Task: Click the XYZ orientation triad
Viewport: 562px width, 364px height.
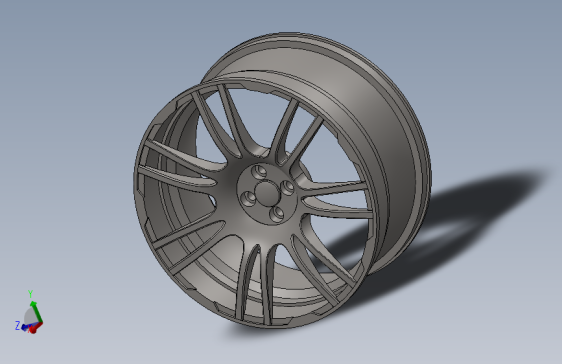Action: pos(29,313)
